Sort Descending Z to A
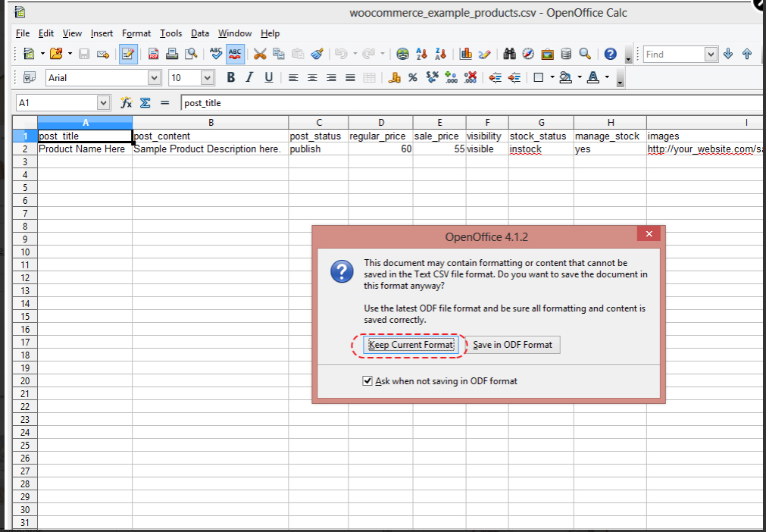Viewport: 766px width, 532px height. pos(440,55)
